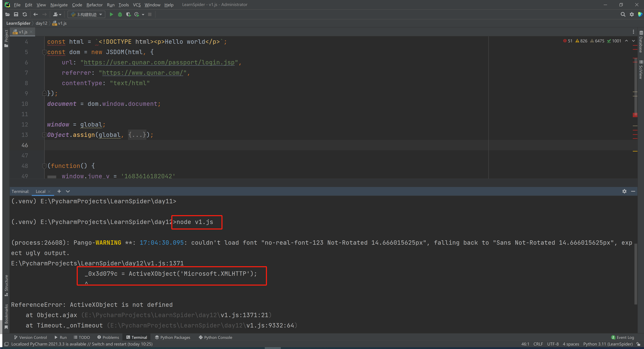644x349 pixels.
Task: Expand the folded {...} placeholder
Action: pos(137,135)
